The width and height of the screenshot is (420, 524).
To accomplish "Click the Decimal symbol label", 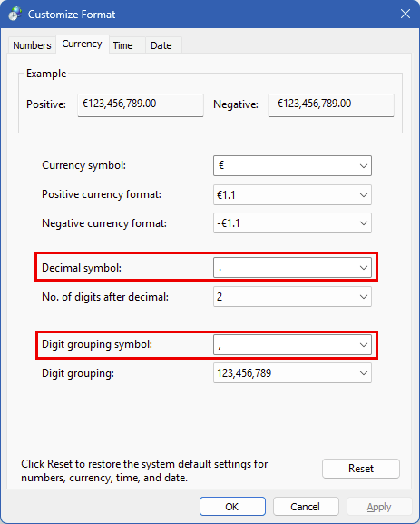I will pyautogui.click(x=82, y=268).
